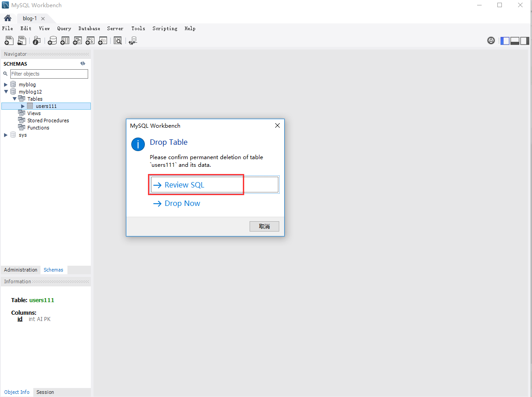Viewport: 532px width, 397px height.
Task: Click the myblog12 database icon
Action: [13, 91]
